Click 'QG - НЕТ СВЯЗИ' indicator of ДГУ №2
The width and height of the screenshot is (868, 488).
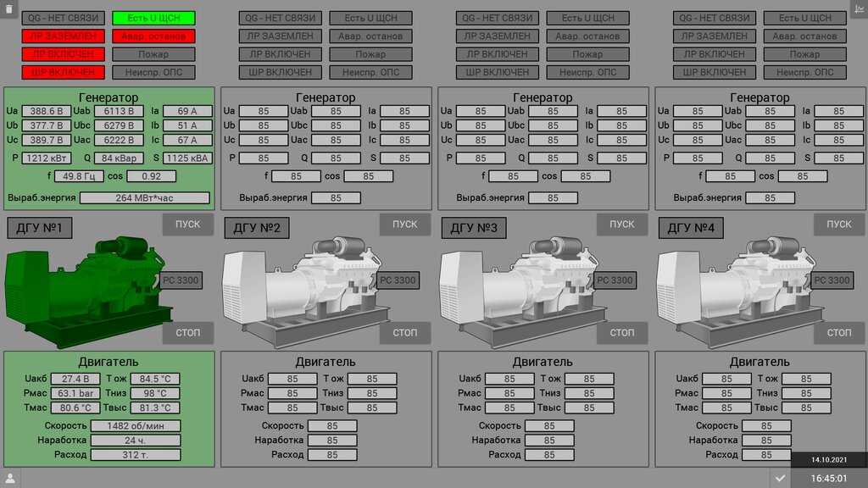point(280,19)
